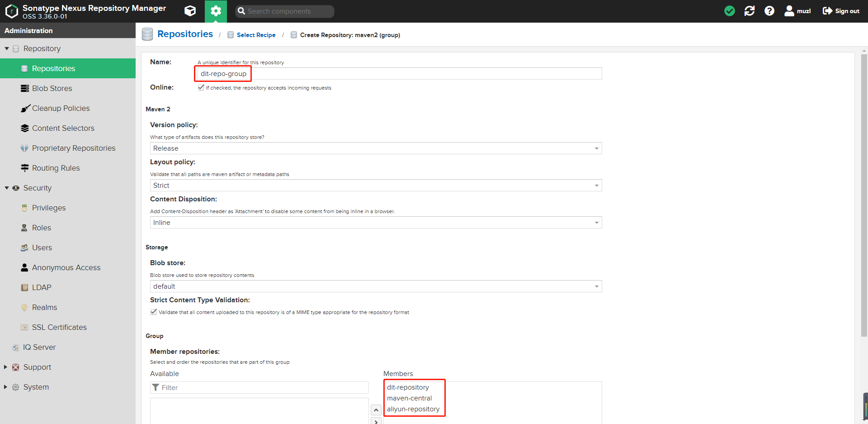Expand the Support tree section
The height and width of the screenshot is (424, 868).
(x=5, y=367)
